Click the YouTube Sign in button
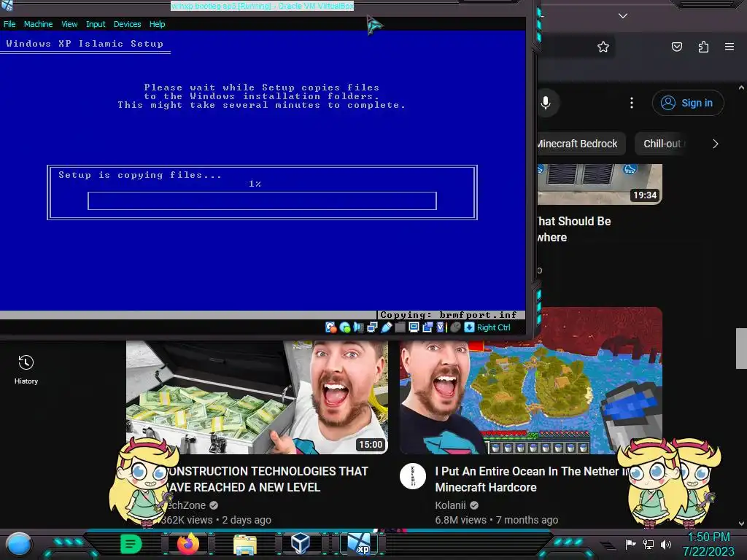This screenshot has height=560, width=747. (x=687, y=103)
